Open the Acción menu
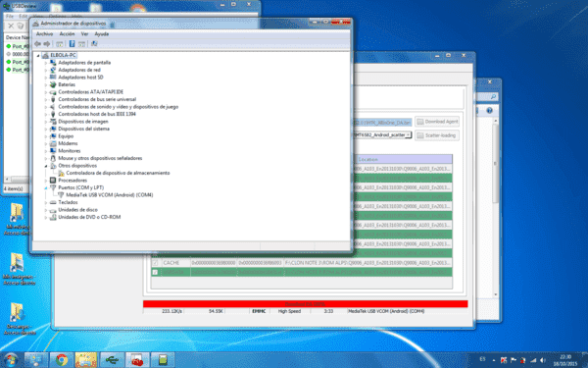 (x=67, y=33)
